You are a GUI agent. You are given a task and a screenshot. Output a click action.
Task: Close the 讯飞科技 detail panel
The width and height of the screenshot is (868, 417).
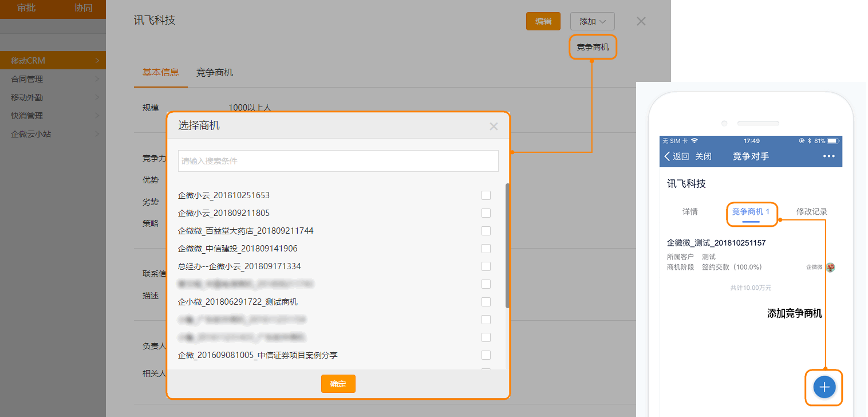641,21
